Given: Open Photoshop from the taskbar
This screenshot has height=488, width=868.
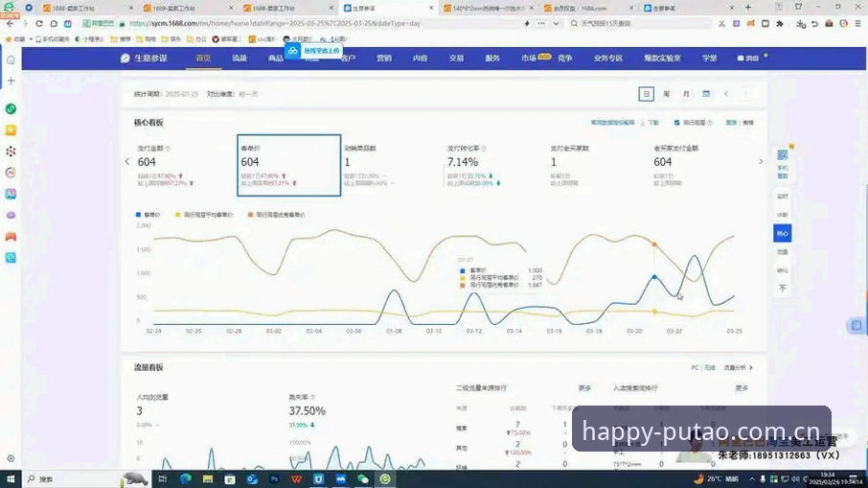Looking at the screenshot, I should coord(274,479).
